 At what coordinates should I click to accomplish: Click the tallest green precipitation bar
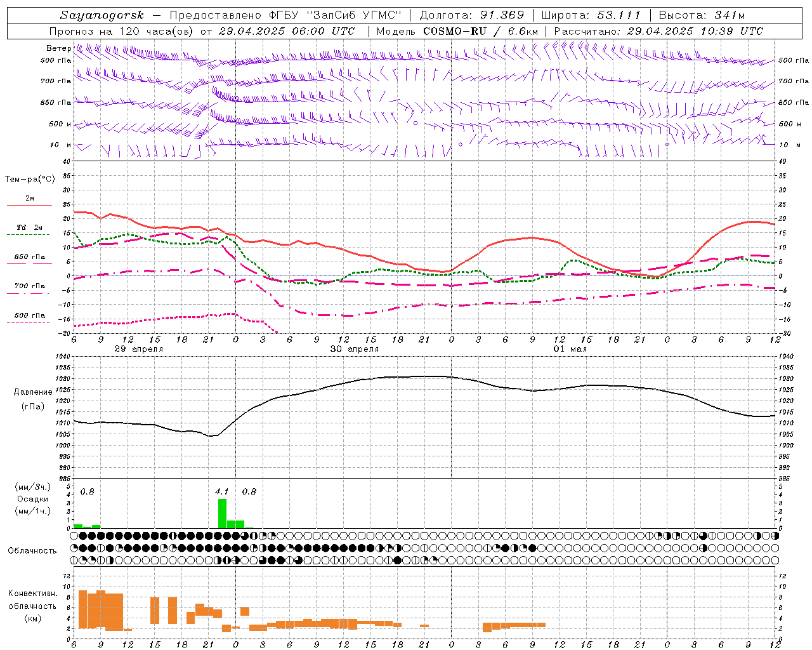[222, 514]
